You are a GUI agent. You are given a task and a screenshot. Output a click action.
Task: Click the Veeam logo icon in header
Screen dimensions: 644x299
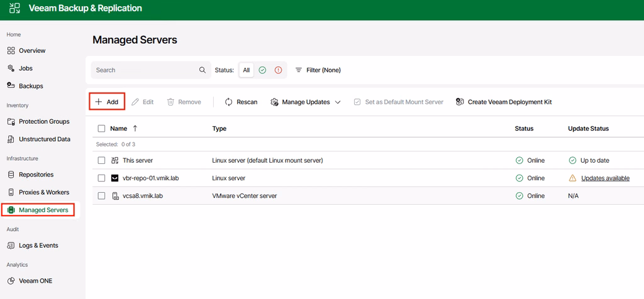pos(14,8)
